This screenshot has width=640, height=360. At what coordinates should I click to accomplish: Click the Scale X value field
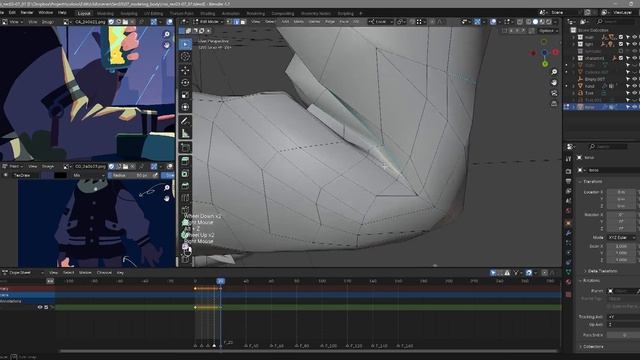point(621,247)
